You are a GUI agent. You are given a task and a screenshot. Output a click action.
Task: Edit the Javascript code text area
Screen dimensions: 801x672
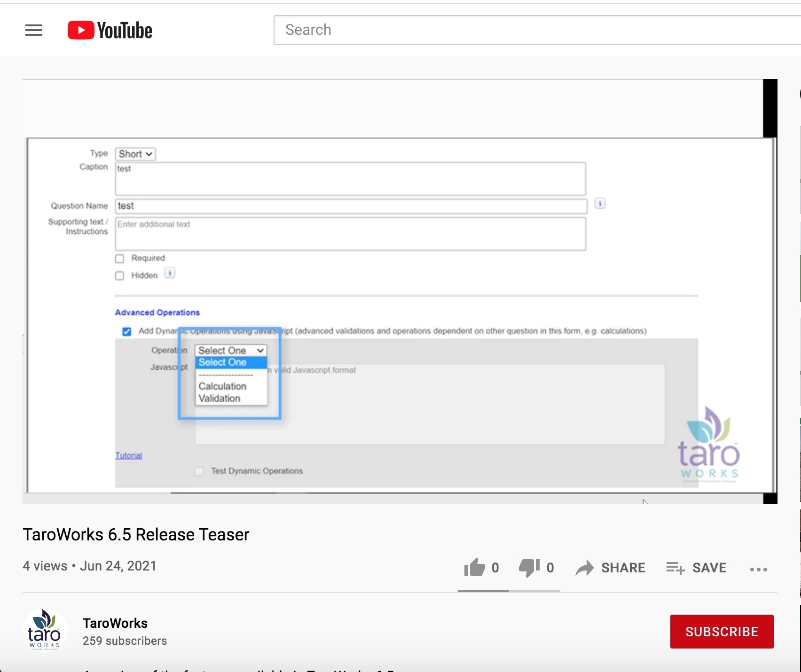[430, 404]
